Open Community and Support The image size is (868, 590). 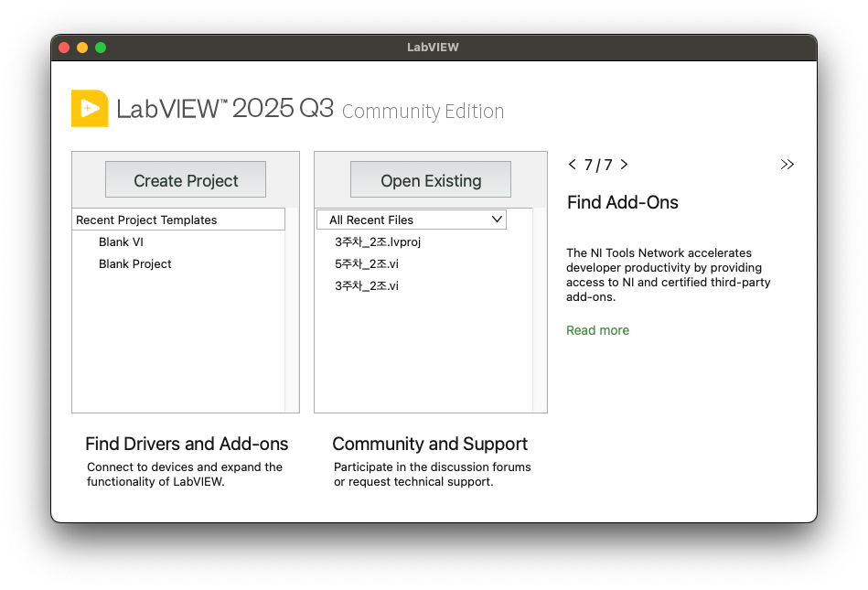point(430,444)
